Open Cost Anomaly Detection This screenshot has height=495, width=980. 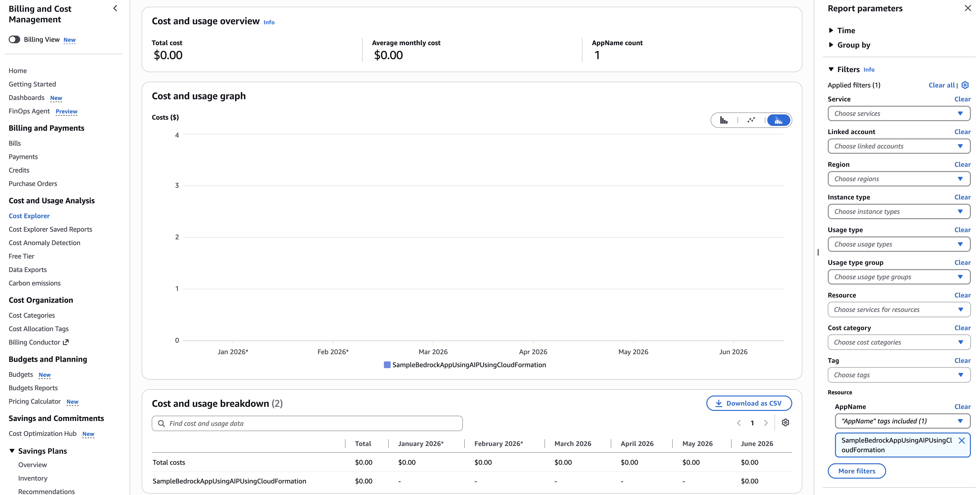point(44,243)
